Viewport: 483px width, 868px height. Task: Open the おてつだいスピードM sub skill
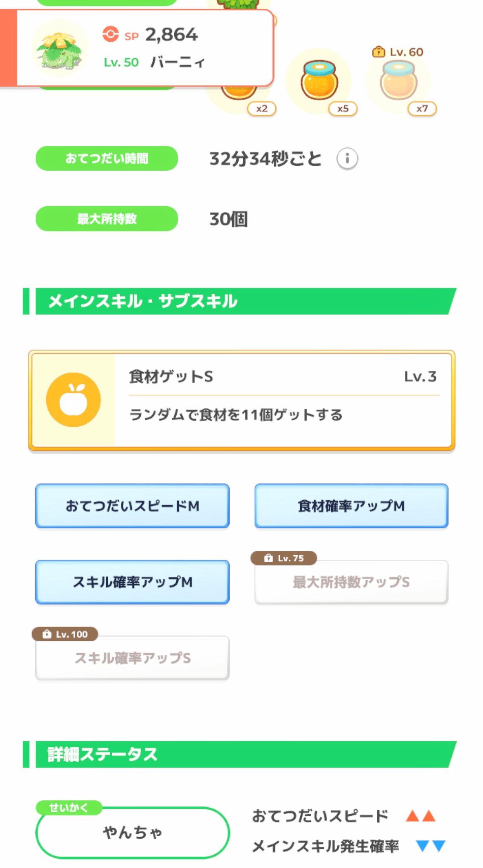point(132,506)
